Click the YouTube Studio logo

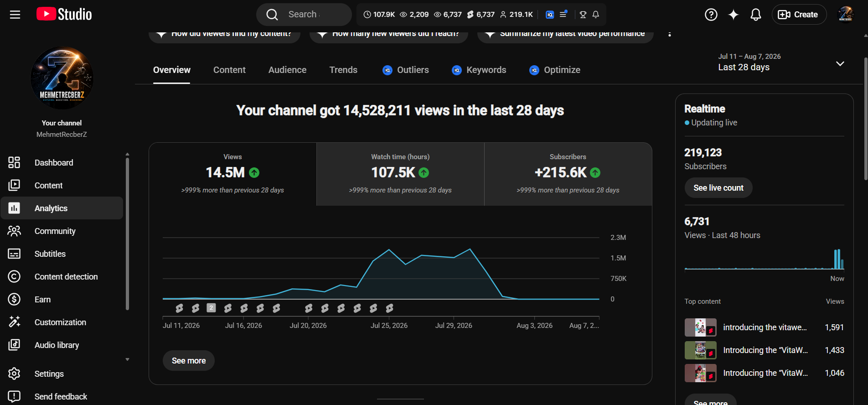point(64,14)
